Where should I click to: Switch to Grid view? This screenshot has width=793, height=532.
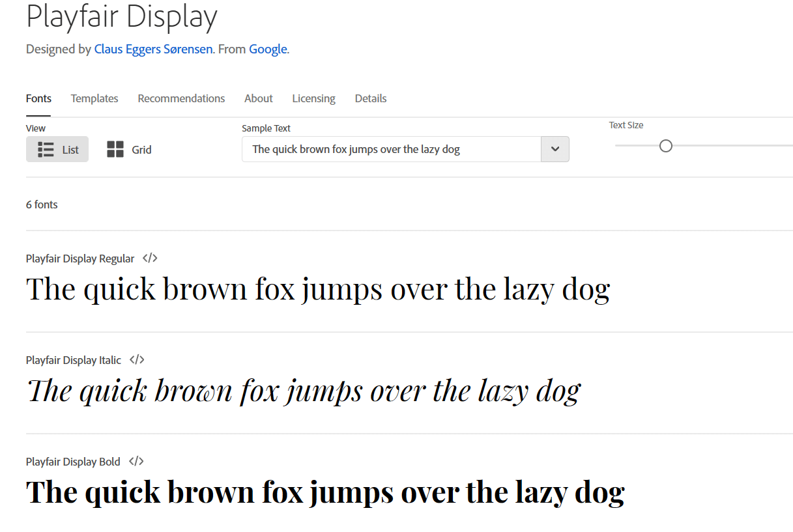point(129,150)
